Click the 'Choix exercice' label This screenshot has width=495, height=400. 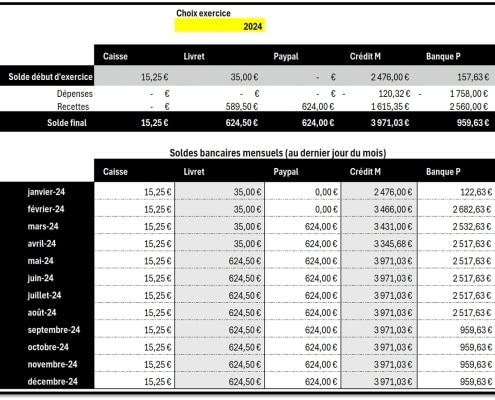pyautogui.click(x=203, y=13)
